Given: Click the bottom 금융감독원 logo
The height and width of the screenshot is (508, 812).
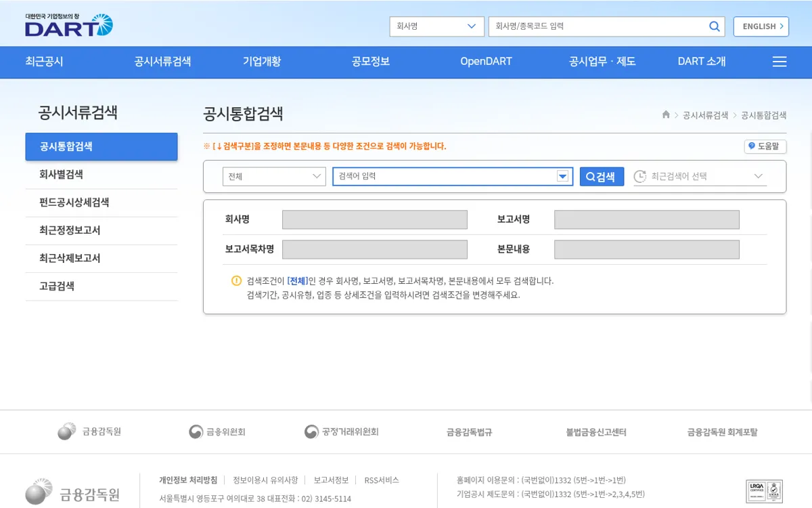Looking at the screenshot, I should [72, 492].
